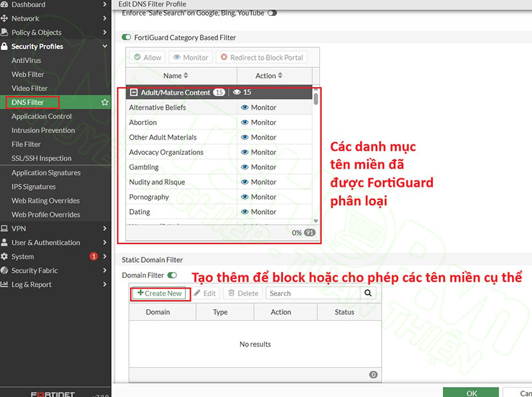Open File Filter in the sidebar

click(26, 144)
